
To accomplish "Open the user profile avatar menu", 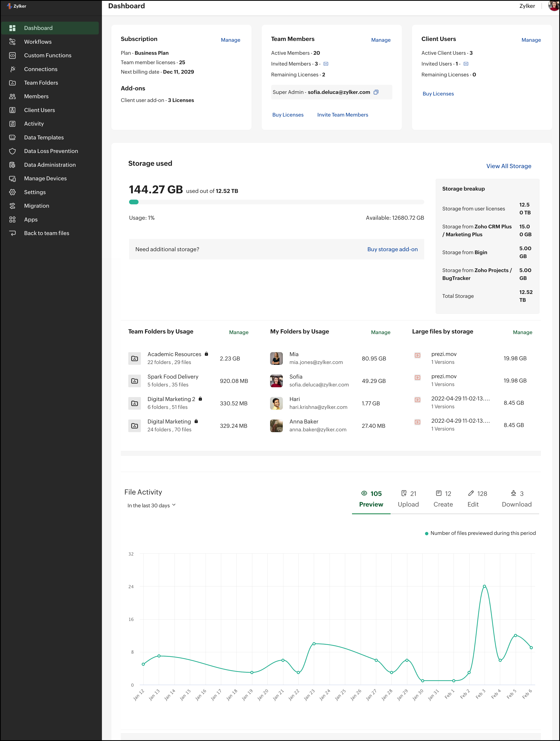I will click(x=553, y=6).
